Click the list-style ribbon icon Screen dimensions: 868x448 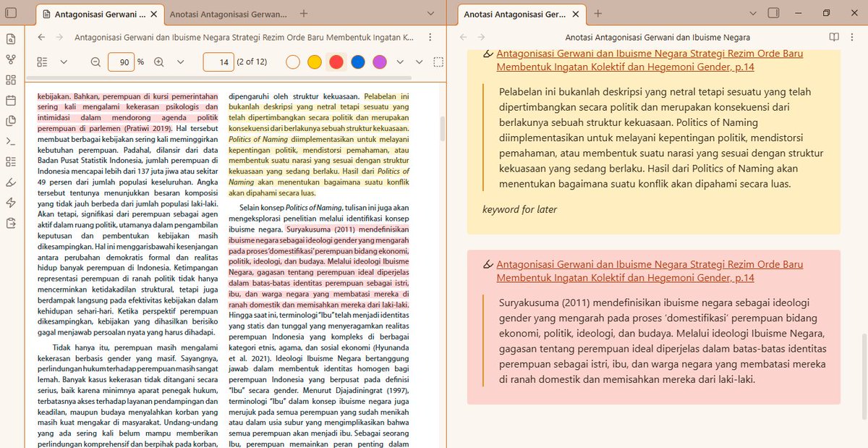point(10,161)
